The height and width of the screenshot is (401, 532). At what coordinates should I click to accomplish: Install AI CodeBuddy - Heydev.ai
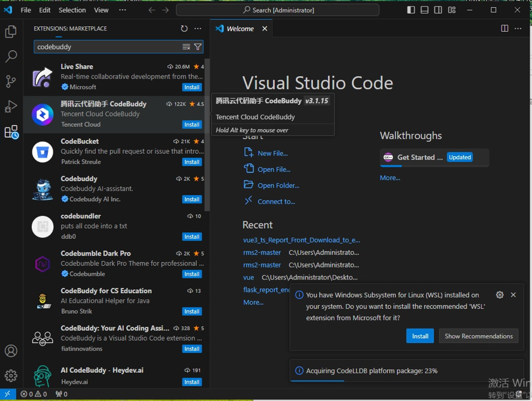point(191,382)
